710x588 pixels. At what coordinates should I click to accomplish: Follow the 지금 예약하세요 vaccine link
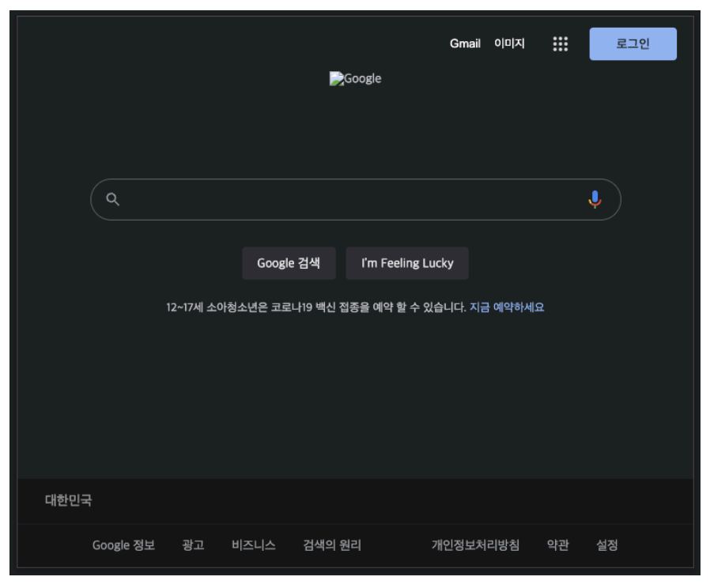[x=507, y=307]
